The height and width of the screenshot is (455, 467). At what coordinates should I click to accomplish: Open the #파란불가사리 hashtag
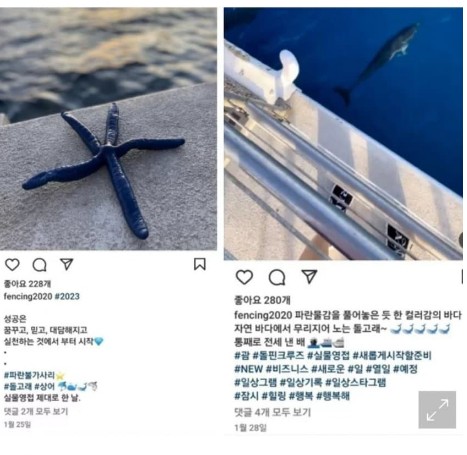click(x=29, y=375)
